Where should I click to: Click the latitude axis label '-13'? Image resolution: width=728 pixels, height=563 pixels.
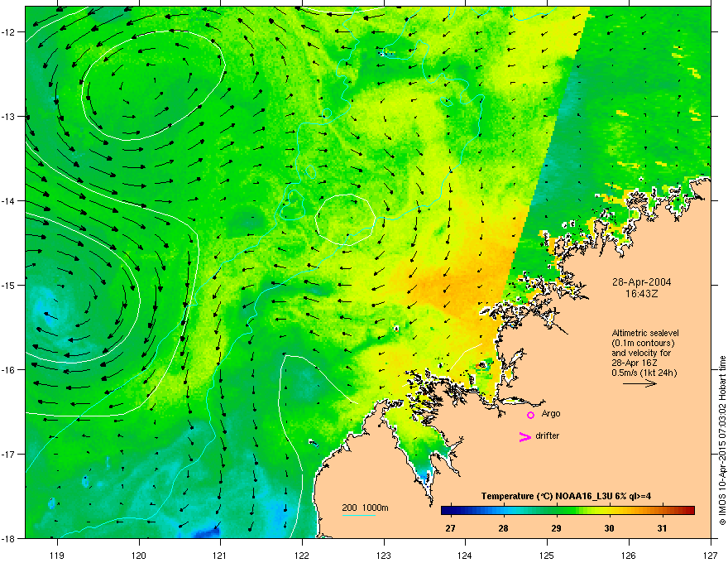8,117
